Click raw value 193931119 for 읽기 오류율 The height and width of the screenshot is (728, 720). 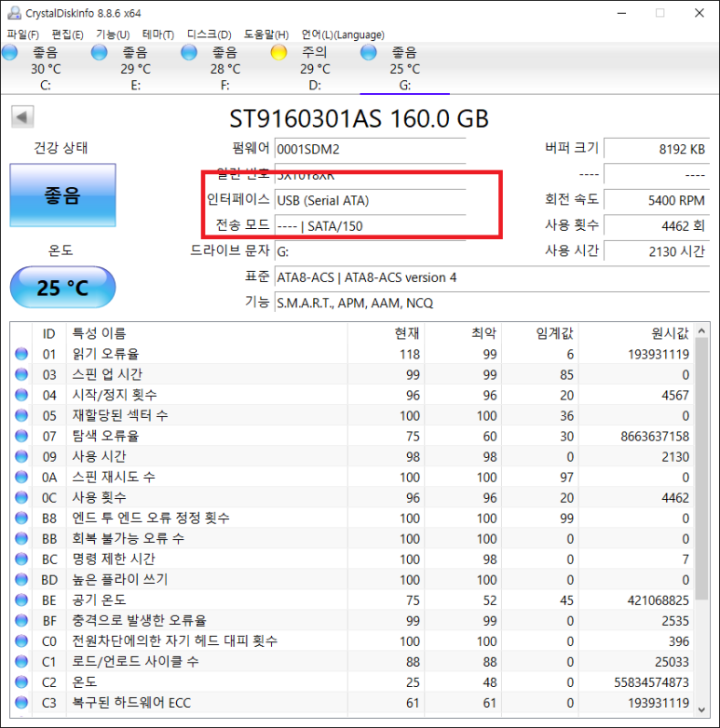coord(659,355)
